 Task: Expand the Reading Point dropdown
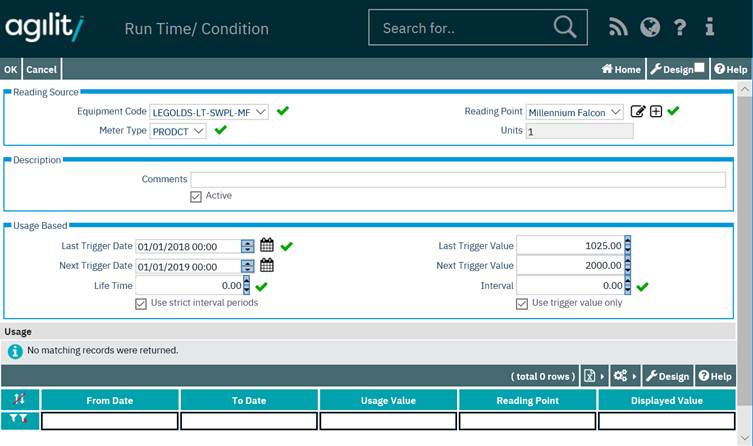click(x=615, y=112)
